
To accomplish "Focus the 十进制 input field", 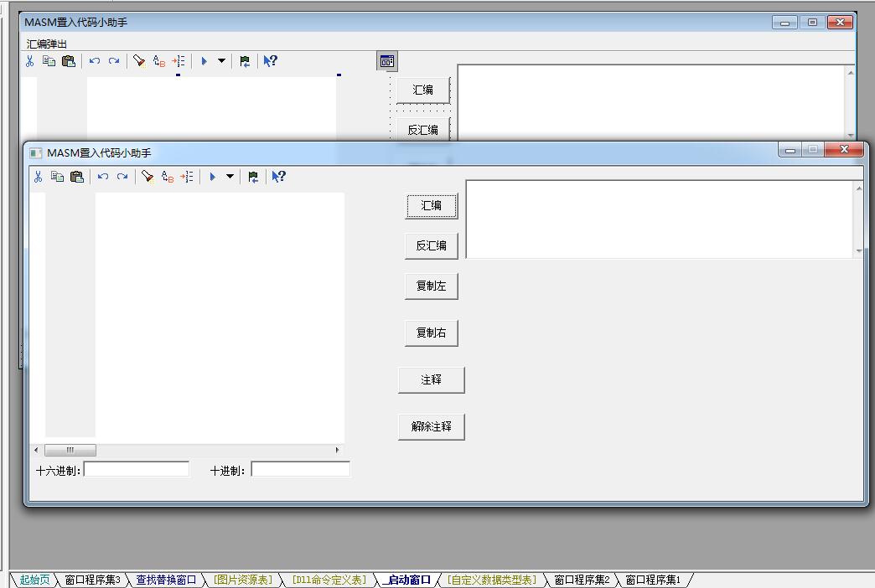I will pyautogui.click(x=301, y=469).
